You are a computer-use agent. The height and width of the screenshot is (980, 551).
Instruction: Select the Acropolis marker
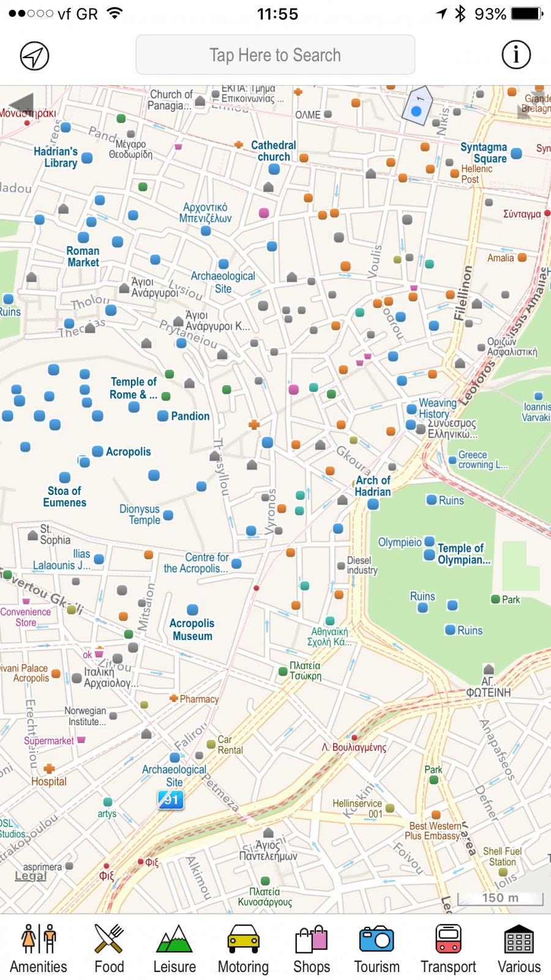(x=97, y=451)
